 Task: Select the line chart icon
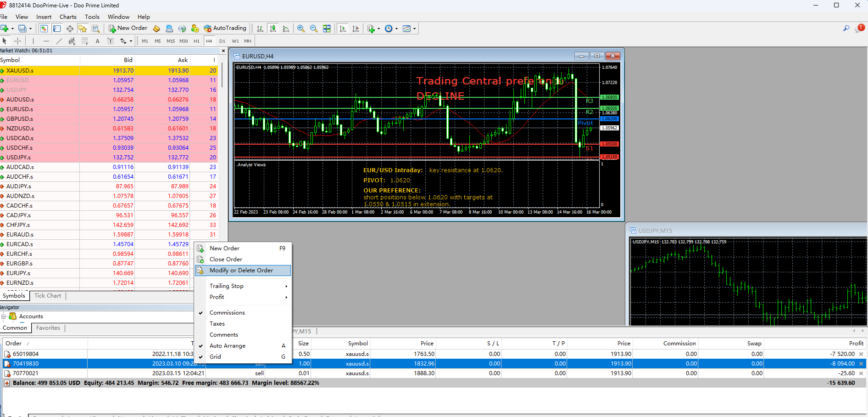tap(286, 28)
